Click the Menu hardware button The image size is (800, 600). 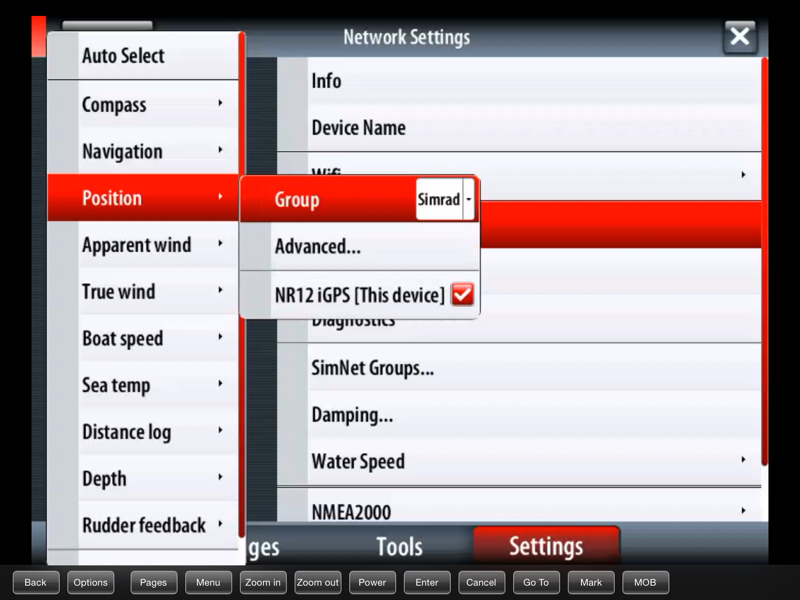[208, 583]
